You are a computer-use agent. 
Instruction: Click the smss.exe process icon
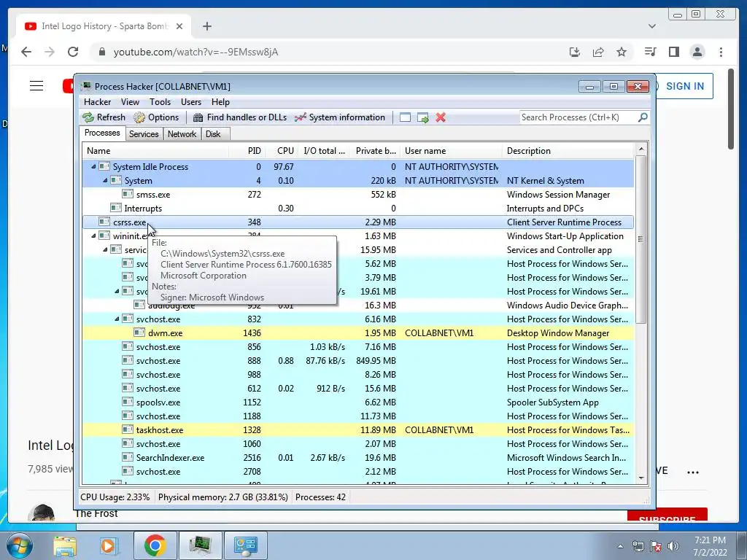[127, 194]
